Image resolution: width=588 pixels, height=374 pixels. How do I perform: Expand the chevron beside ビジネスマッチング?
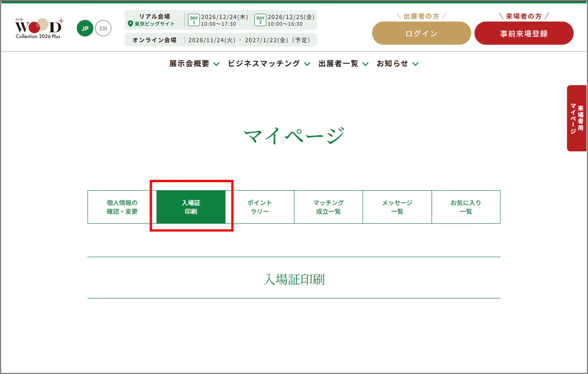click(x=307, y=64)
